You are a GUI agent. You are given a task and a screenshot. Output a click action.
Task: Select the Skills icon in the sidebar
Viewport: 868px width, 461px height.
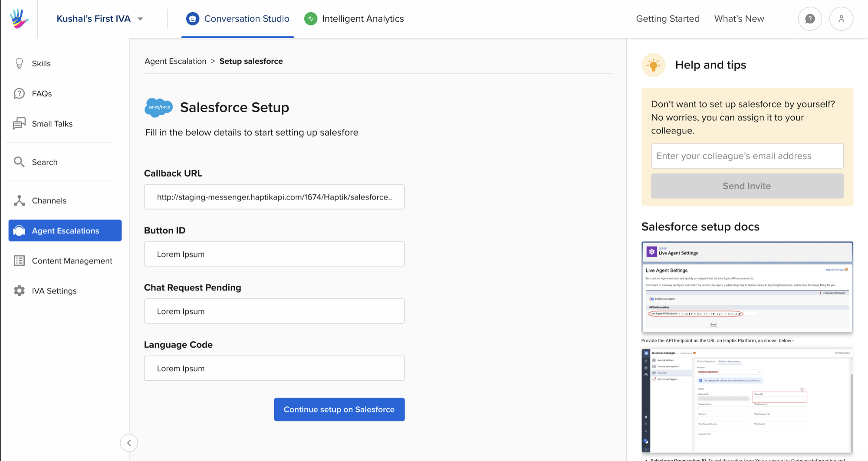point(19,63)
